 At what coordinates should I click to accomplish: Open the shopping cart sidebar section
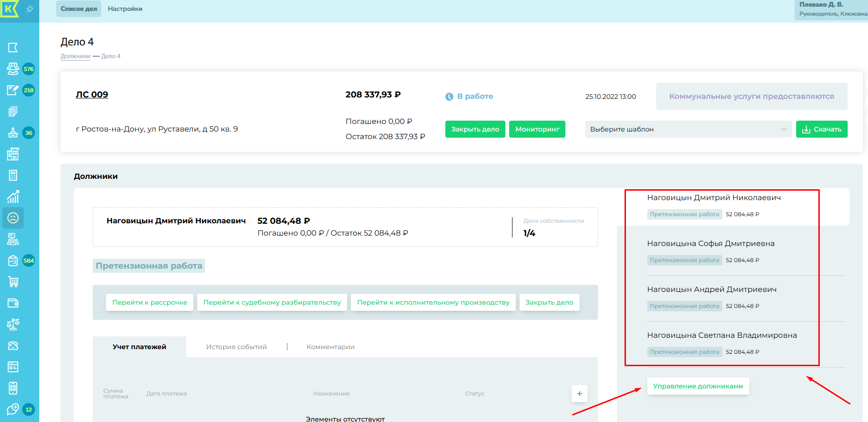point(13,282)
